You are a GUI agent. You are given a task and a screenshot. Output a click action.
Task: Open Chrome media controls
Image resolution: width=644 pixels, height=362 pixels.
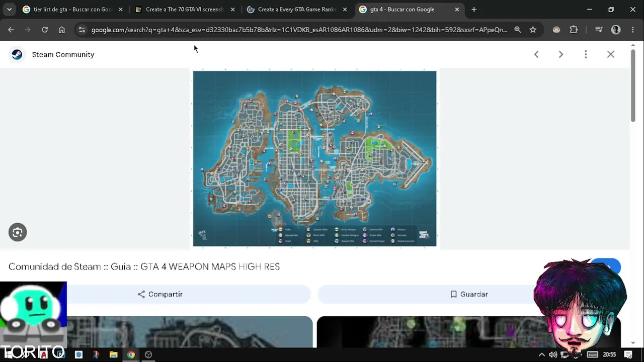click(599, 30)
